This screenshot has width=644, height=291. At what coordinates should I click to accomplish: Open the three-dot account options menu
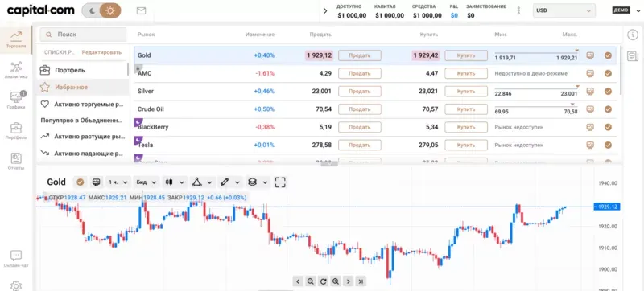(518, 10)
